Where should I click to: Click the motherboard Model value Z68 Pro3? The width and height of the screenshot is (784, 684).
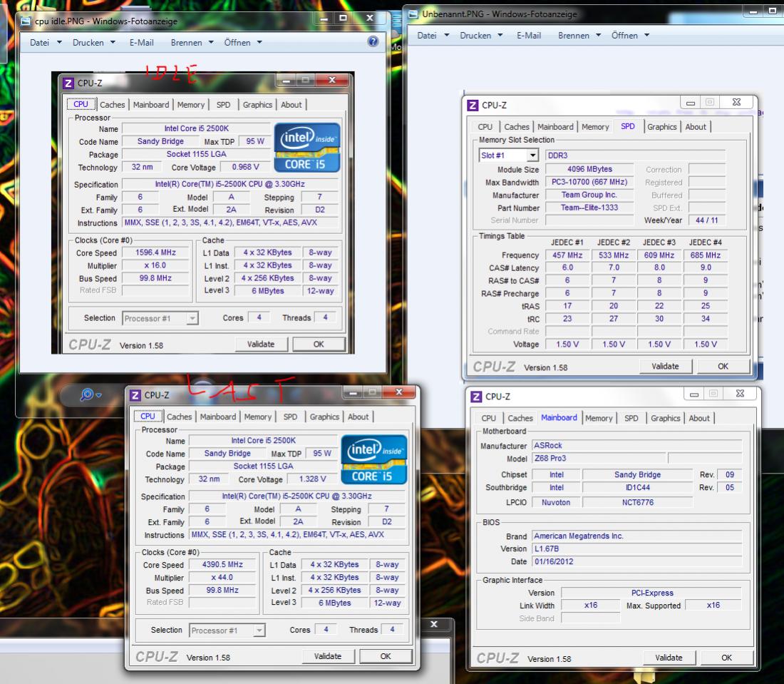pos(599,459)
